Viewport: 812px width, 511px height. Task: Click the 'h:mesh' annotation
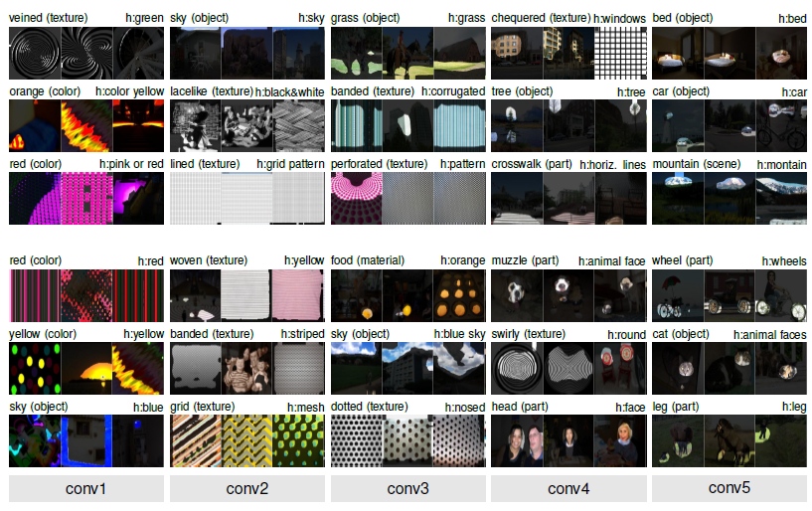(305, 408)
